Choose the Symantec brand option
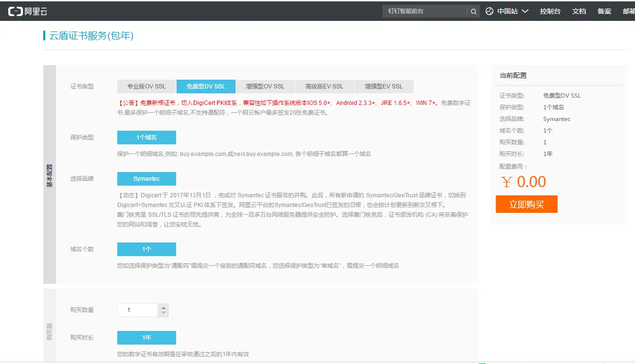Viewport: 635px width, 364px height. tap(146, 179)
